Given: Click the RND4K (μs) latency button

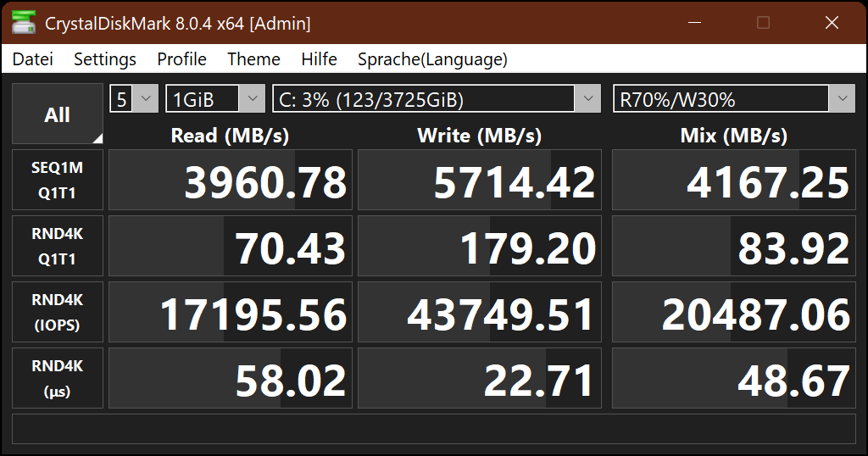Looking at the screenshot, I should (58, 379).
